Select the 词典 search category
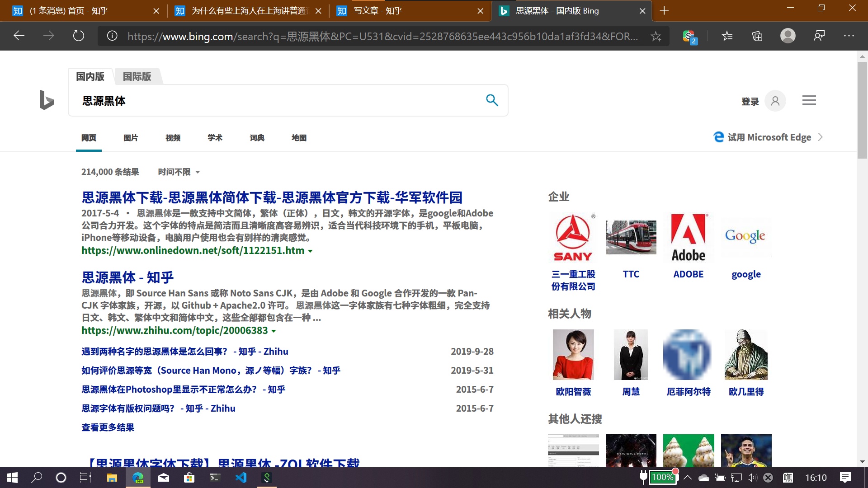The height and width of the screenshot is (488, 868). pos(257,138)
